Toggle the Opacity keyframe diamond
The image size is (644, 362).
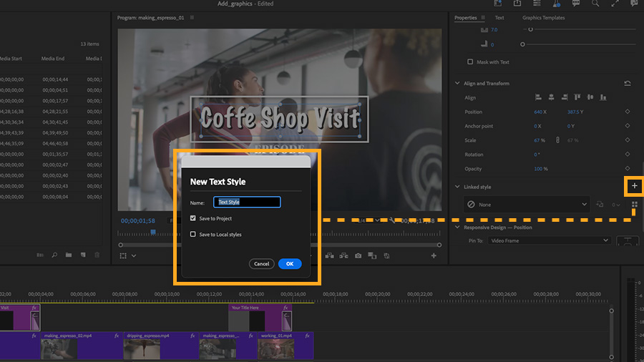[627, 168]
